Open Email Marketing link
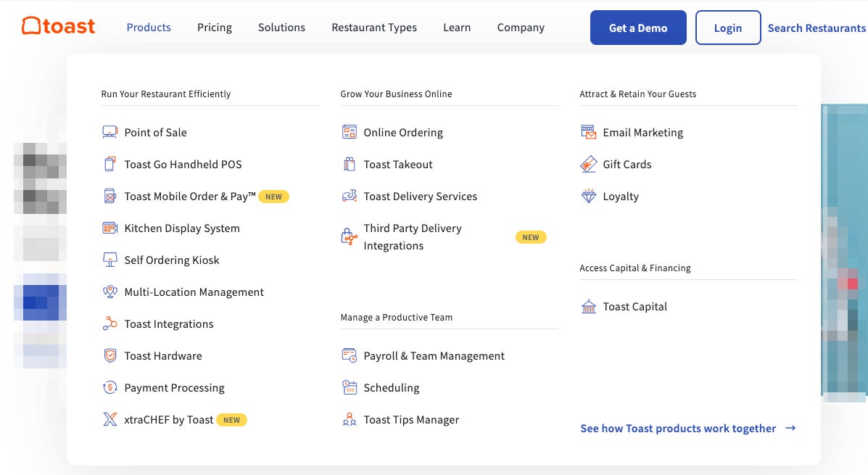Image resolution: width=868 pixels, height=475 pixels. [x=642, y=132]
